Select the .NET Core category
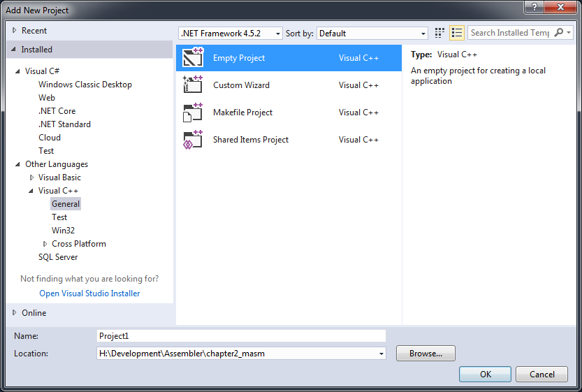 (x=57, y=111)
